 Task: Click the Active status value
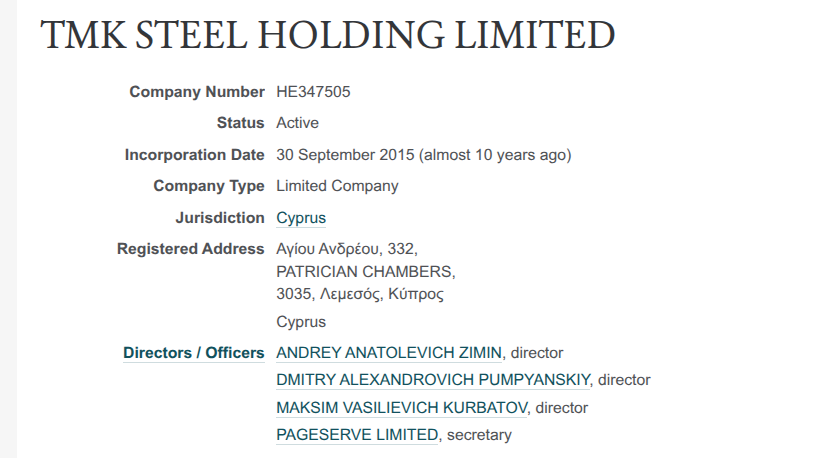click(x=297, y=123)
